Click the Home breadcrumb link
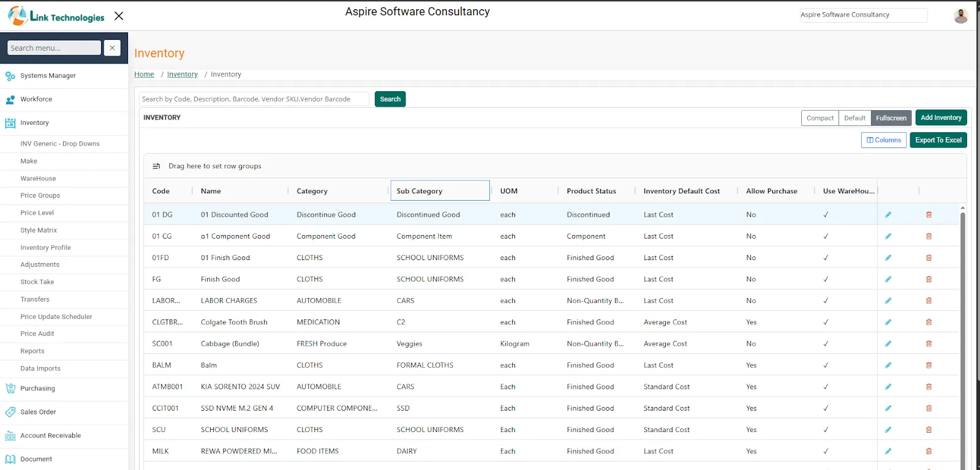The height and width of the screenshot is (470, 980). point(145,74)
